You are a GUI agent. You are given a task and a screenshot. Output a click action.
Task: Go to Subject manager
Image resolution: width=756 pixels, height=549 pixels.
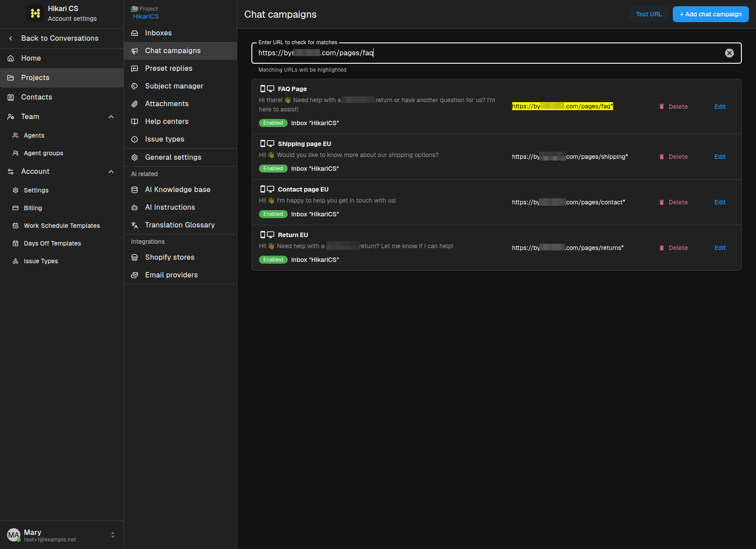[180, 86]
